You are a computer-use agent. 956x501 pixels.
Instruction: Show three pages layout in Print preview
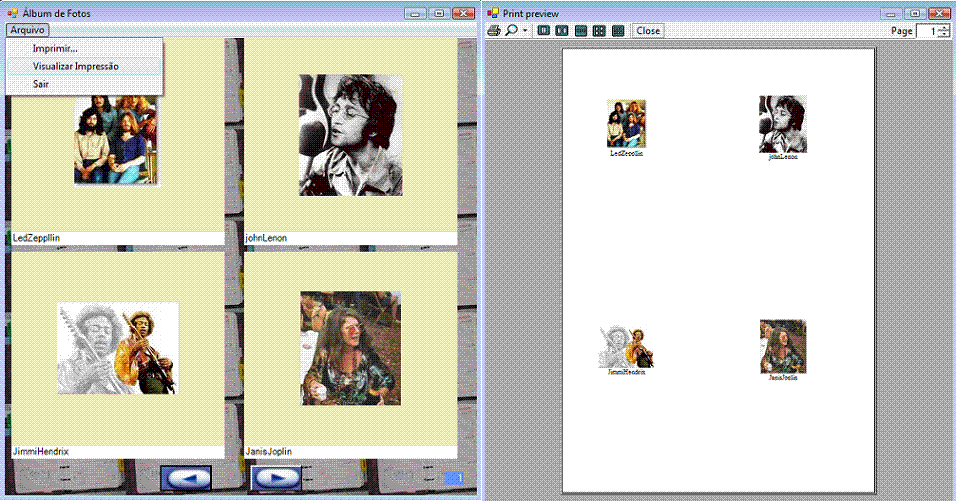point(581,30)
